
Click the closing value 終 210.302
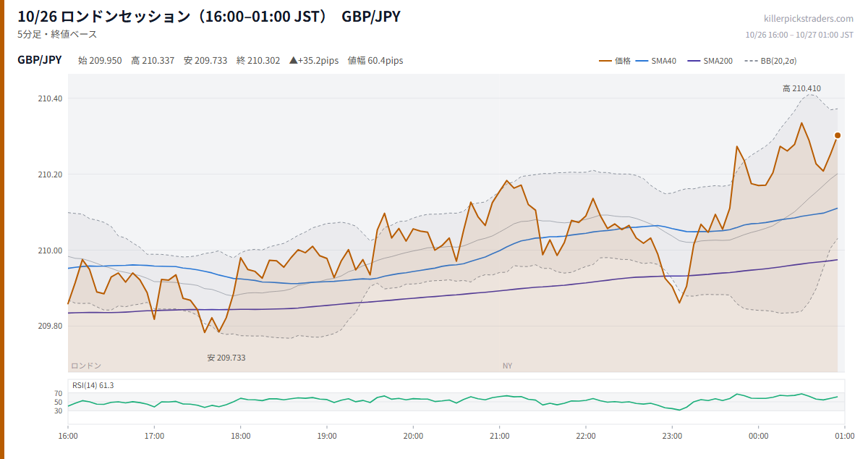pyautogui.click(x=258, y=61)
